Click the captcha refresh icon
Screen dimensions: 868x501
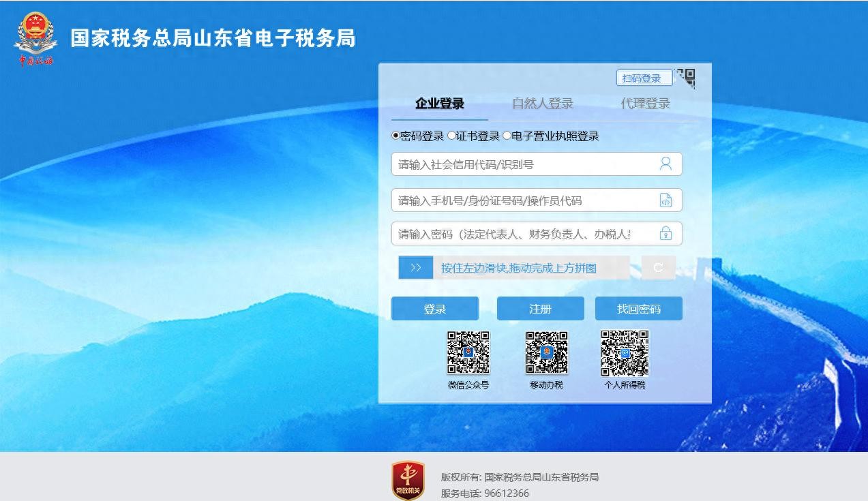coord(658,268)
